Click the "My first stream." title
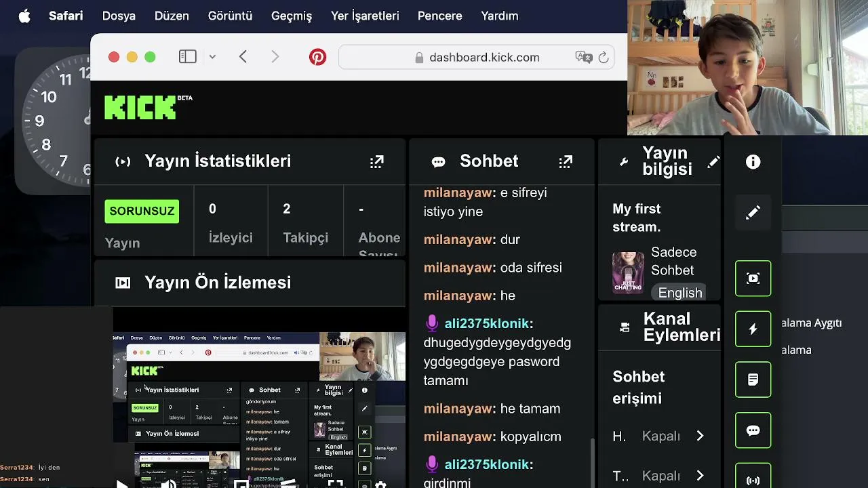This screenshot has height=488, width=868. click(637, 218)
